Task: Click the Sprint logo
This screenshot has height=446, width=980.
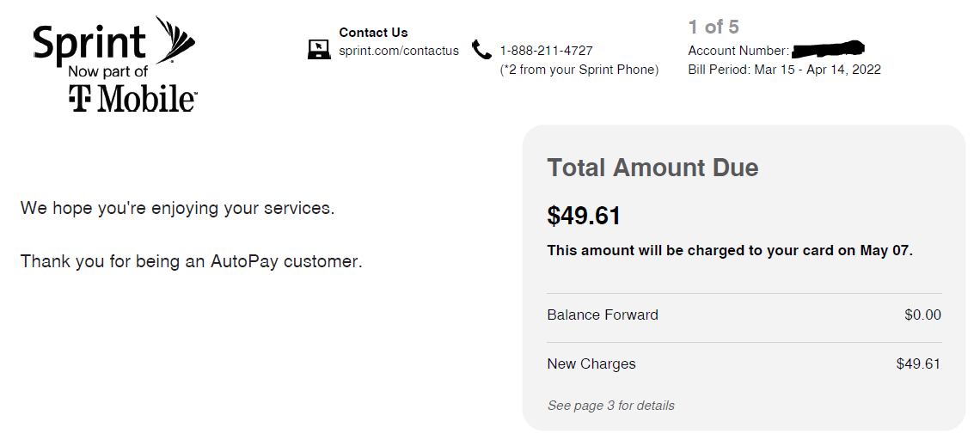Action: point(113,41)
